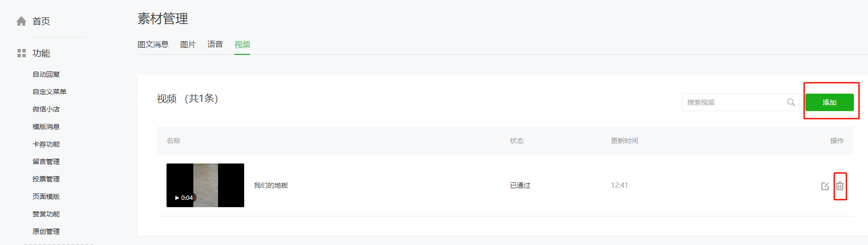Click the 我们的地板 video title
The width and height of the screenshot is (868, 245).
[x=271, y=185]
